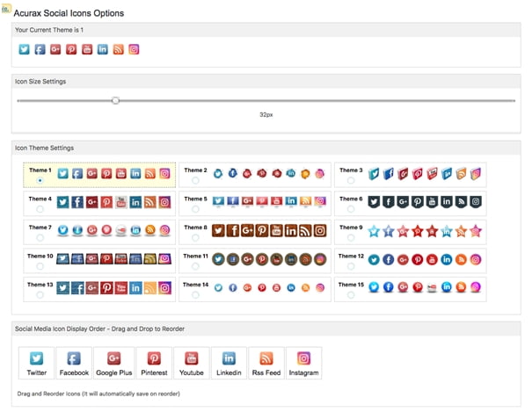Click the Theme 9 star Twitter icon
Image resolution: width=532 pixels, height=412 pixels.
374,231
